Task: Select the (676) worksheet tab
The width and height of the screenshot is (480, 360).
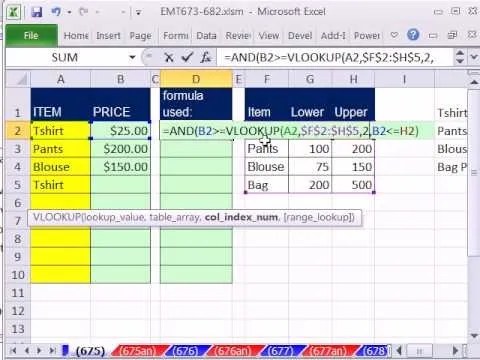Action: coord(185,351)
